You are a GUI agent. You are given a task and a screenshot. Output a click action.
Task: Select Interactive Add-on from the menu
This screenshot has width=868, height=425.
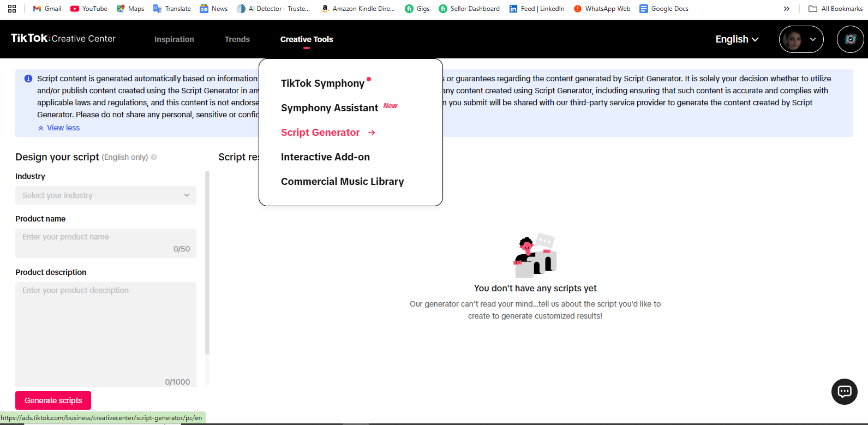(x=325, y=157)
